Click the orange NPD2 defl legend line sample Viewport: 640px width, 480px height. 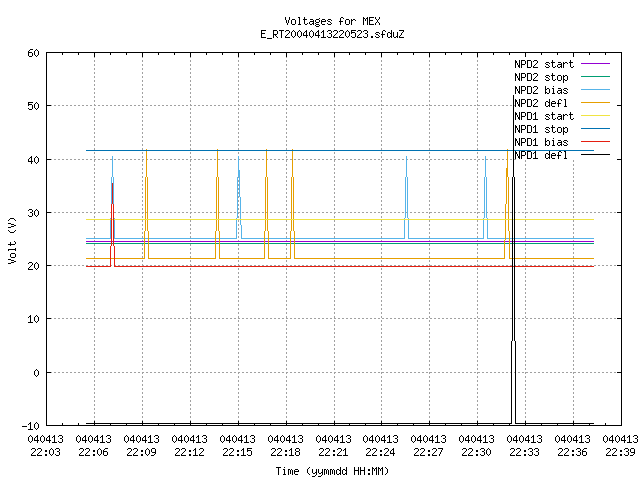click(595, 102)
